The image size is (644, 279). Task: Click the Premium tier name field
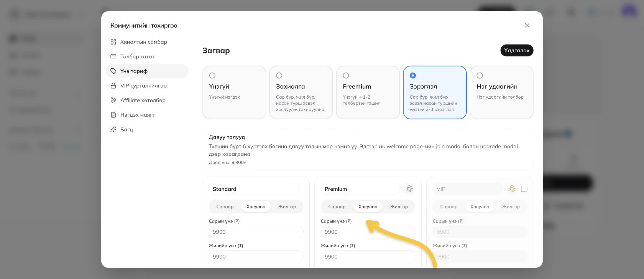[x=360, y=189]
